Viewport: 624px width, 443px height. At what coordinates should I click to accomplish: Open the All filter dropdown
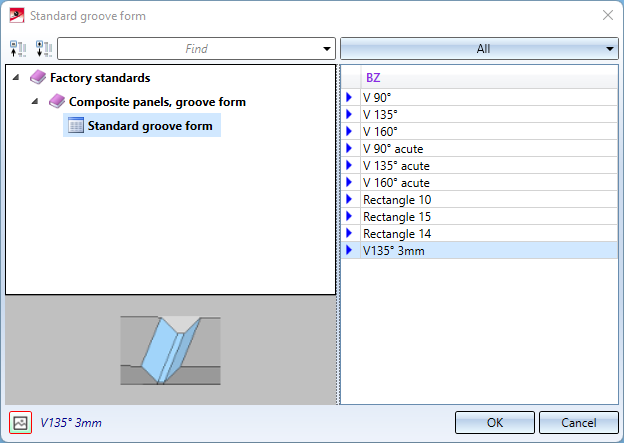click(479, 49)
